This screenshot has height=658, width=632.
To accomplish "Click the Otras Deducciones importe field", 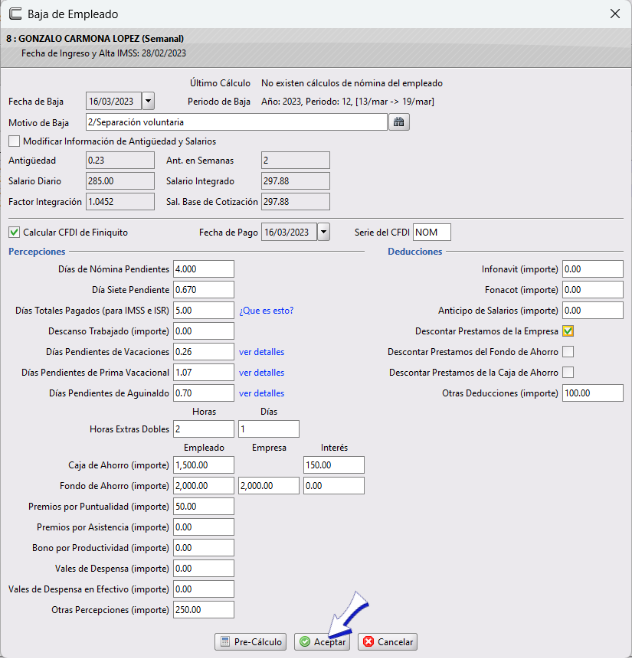I will [x=593, y=393].
